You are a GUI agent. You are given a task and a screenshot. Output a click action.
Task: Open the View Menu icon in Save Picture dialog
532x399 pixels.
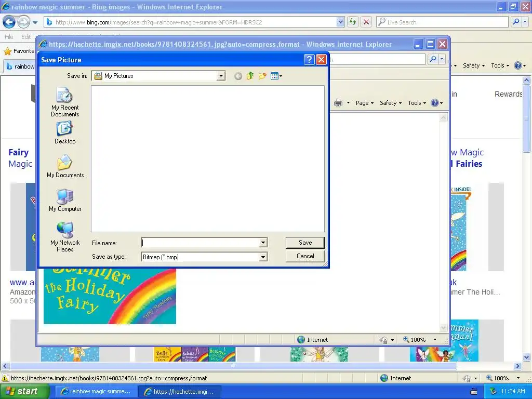[276, 76]
